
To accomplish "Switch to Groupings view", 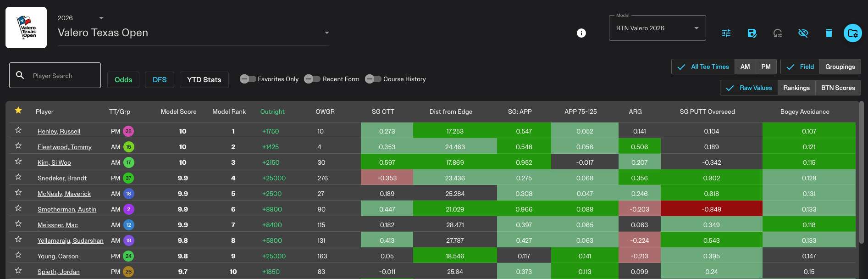I will pyautogui.click(x=840, y=67).
